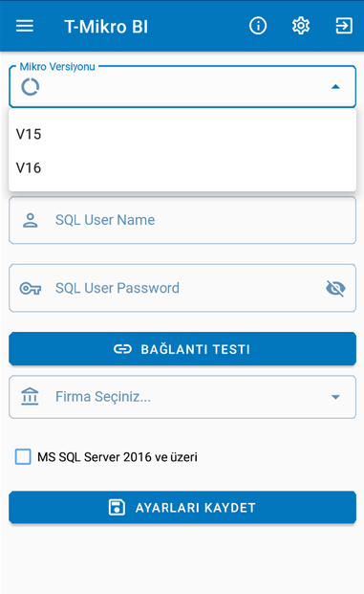
Task: Collapse the Mikro Versiyonu dropdown arrow
Action: pos(335,87)
